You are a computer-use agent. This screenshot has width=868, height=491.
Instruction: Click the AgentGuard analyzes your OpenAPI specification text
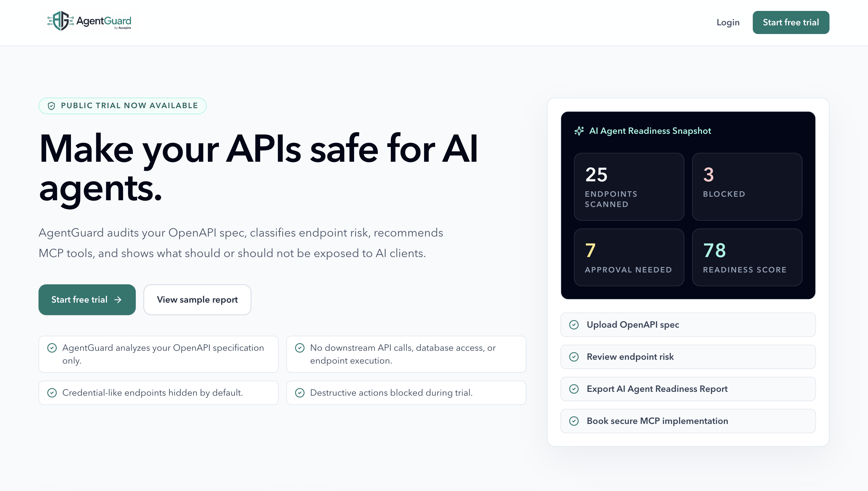(163, 354)
